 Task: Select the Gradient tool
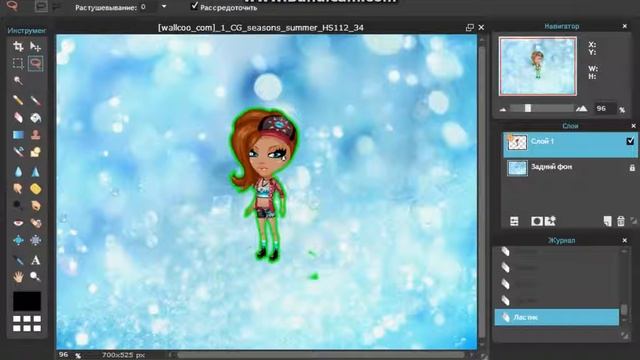click(18, 135)
